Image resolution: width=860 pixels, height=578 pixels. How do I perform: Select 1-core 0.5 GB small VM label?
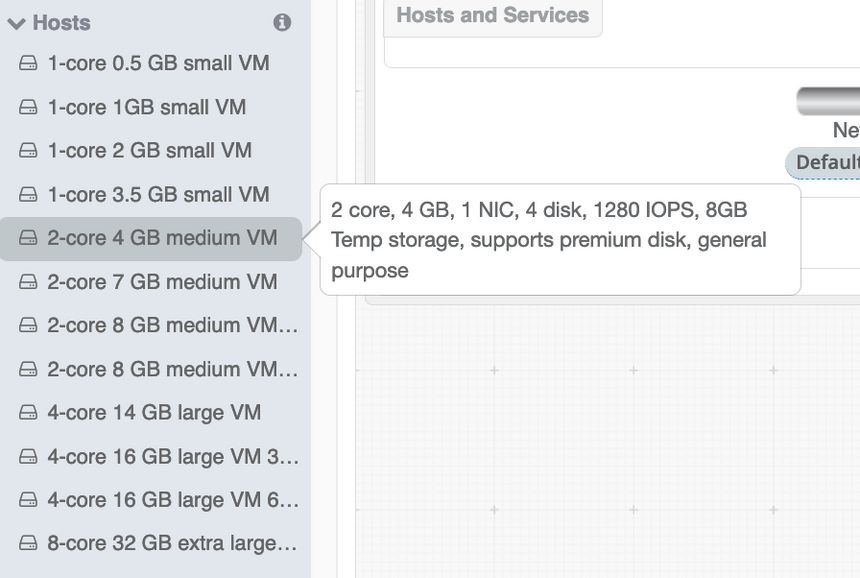tap(158, 63)
